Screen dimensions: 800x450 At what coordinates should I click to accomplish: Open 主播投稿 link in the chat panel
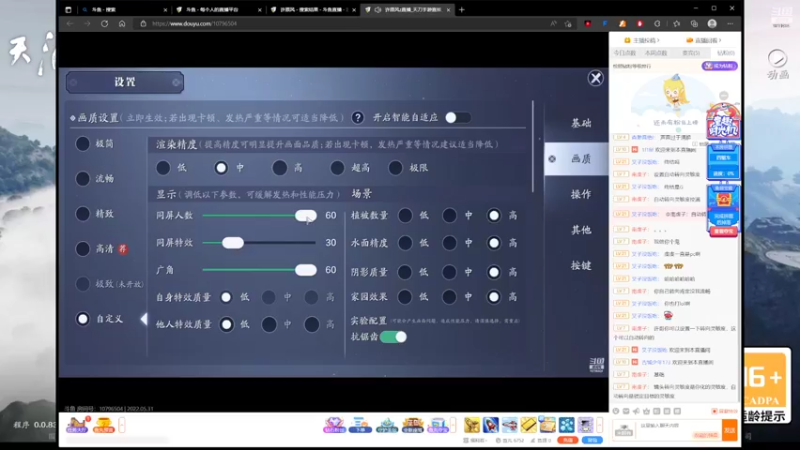[642, 40]
